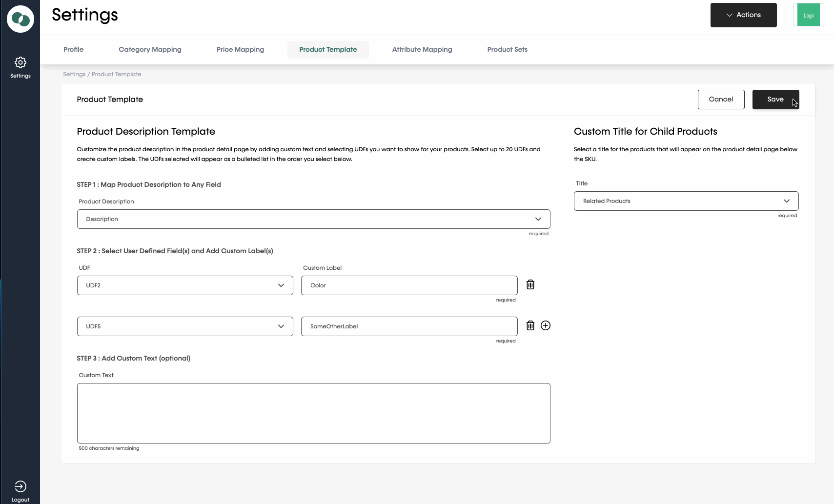The image size is (834, 504).
Task: Add another UDF row with plus icon
Action: 546,325
